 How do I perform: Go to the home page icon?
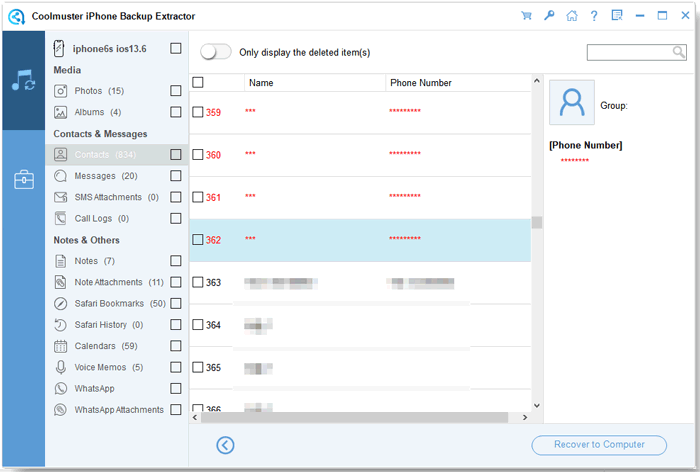pyautogui.click(x=571, y=16)
